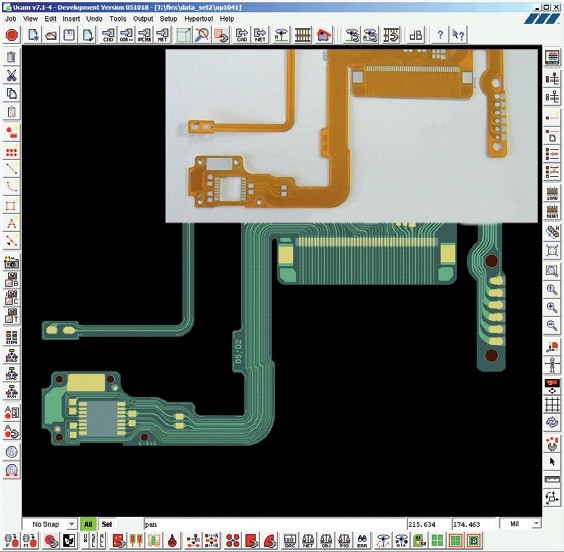This screenshot has height=552, width=564.
Task: Toggle the SEL vertical button in bottom toolbar
Action: 94,540
